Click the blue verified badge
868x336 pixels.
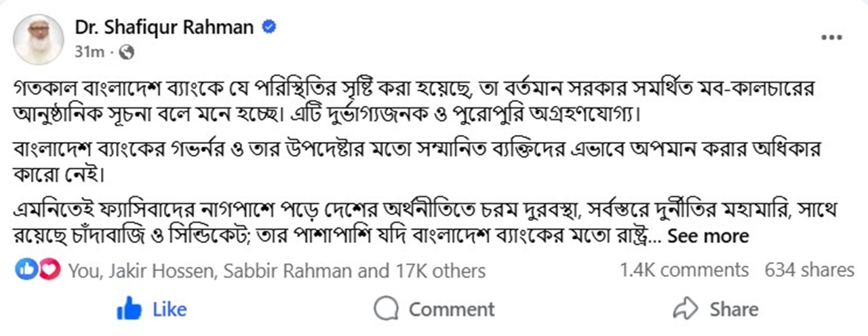pos(269,27)
